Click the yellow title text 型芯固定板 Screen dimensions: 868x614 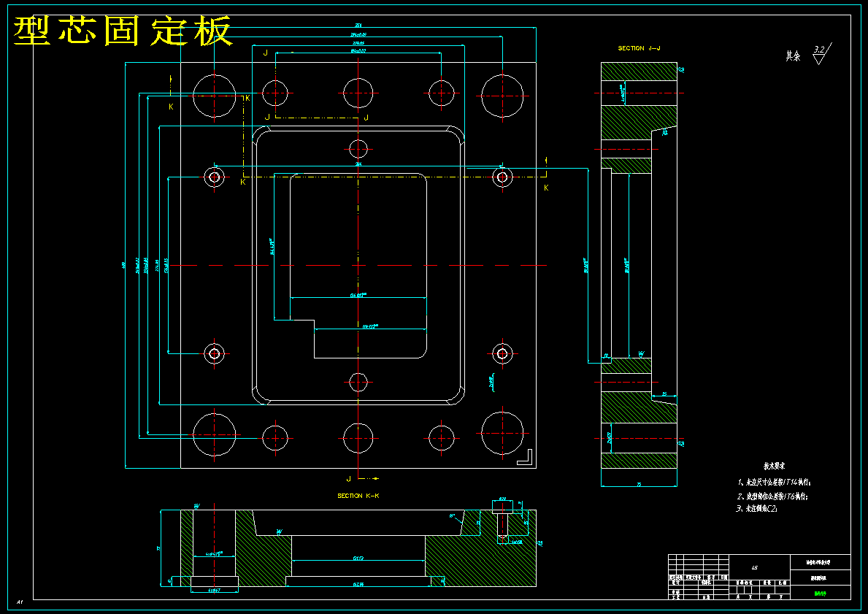pyautogui.click(x=123, y=31)
